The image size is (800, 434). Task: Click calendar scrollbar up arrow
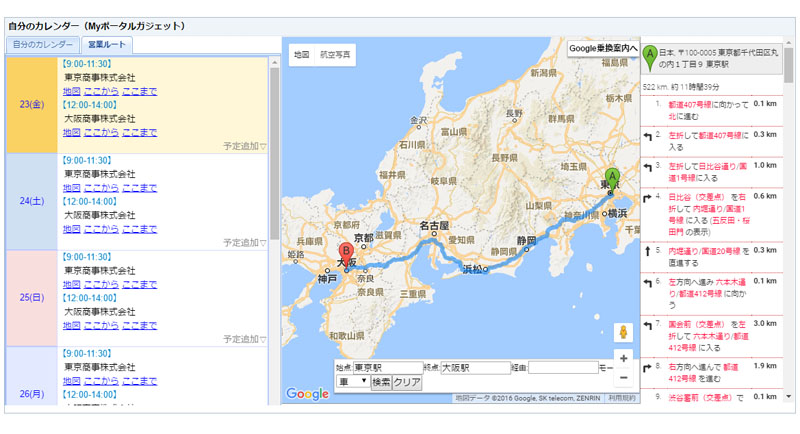[274, 62]
